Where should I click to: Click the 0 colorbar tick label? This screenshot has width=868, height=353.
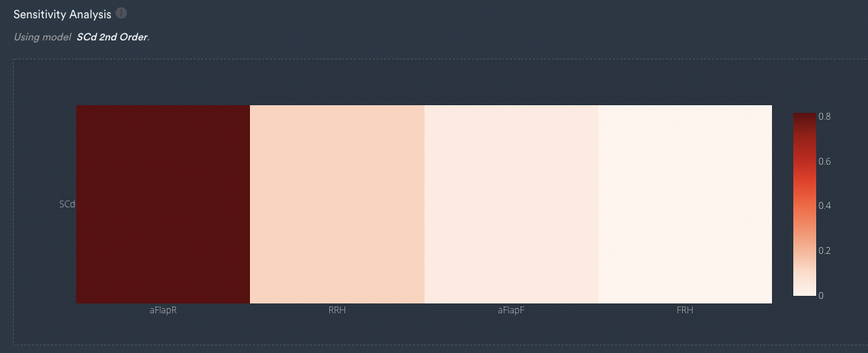click(x=821, y=295)
